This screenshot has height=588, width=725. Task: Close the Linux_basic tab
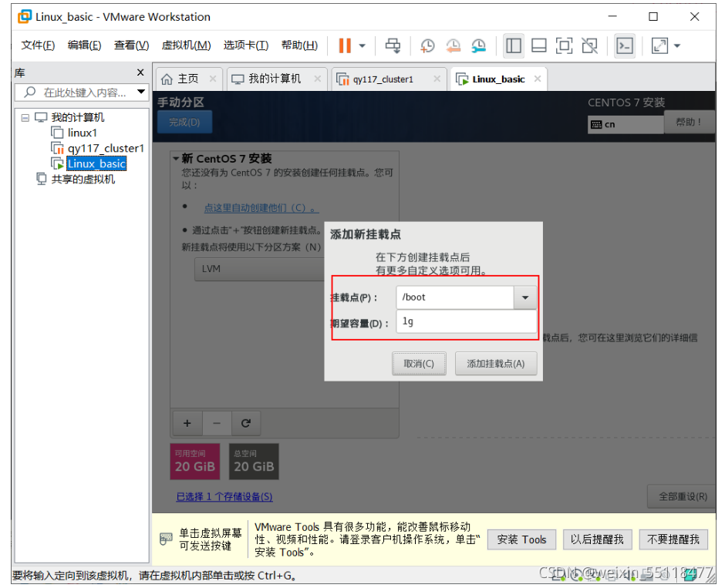tap(538, 79)
